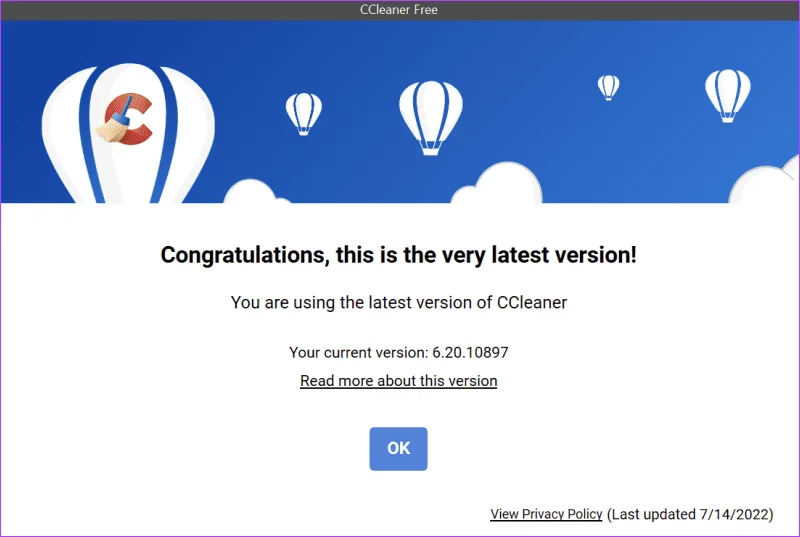Click the OK button
Image resolution: width=800 pixels, height=537 pixels.
click(x=398, y=448)
